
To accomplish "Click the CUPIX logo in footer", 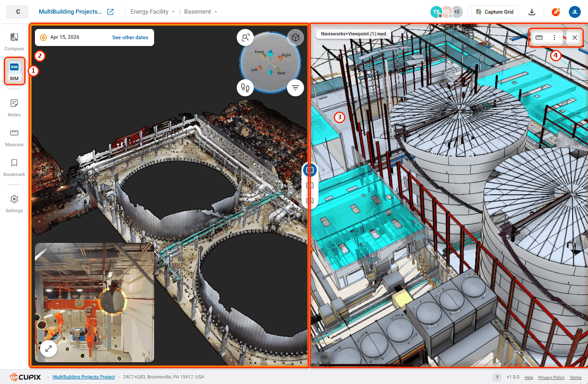I will [x=26, y=377].
